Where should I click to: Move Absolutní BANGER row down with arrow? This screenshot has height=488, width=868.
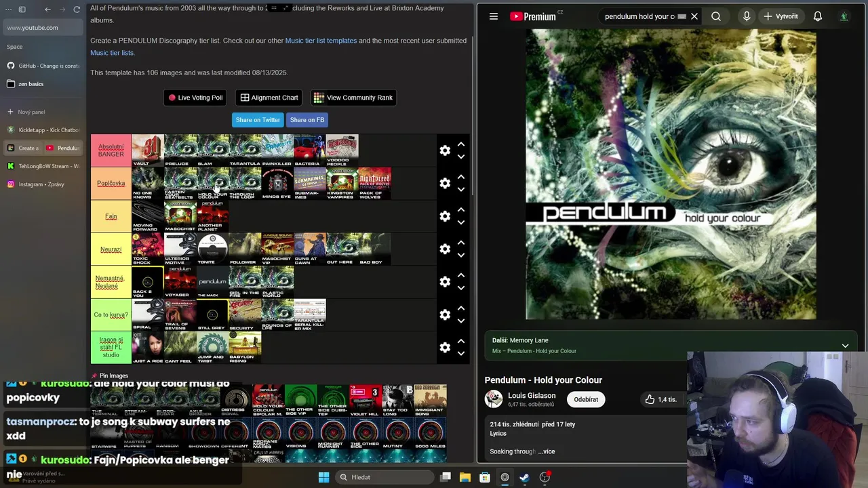click(x=461, y=157)
